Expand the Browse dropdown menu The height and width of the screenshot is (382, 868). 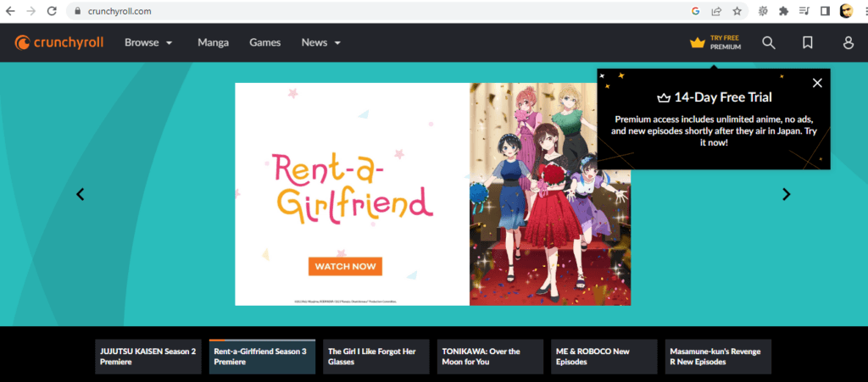(148, 42)
